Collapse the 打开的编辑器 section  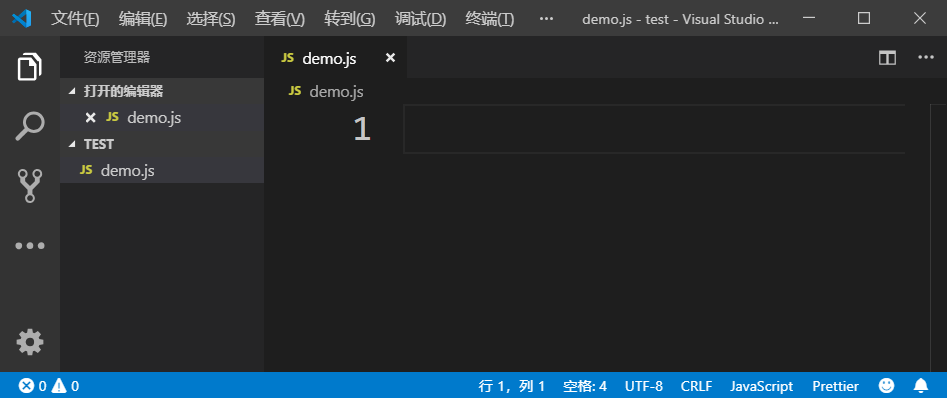(162, 91)
